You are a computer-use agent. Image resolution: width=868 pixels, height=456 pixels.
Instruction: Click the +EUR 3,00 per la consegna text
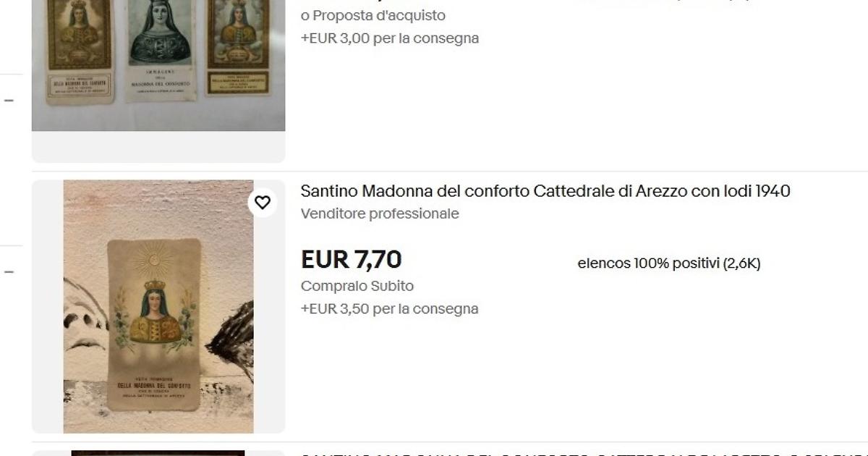point(390,38)
